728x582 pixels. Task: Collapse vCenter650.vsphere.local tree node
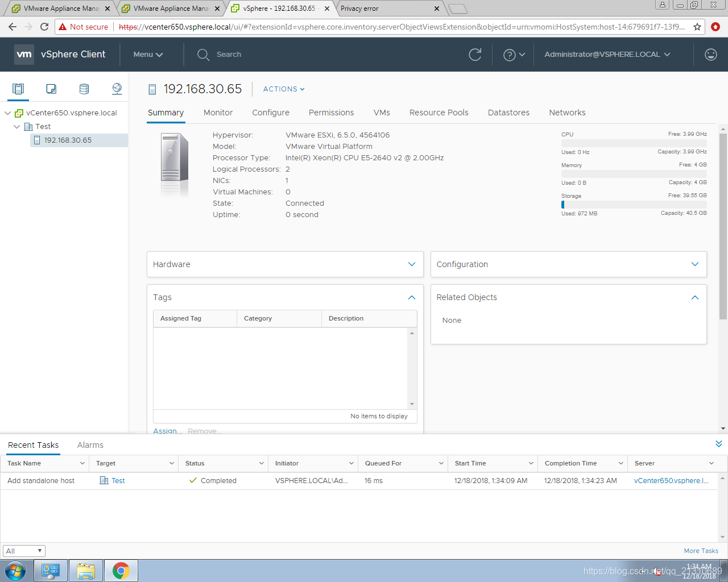click(7, 113)
